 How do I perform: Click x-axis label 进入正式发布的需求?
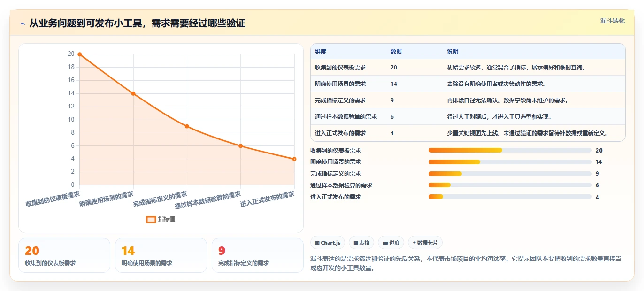(x=268, y=199)
